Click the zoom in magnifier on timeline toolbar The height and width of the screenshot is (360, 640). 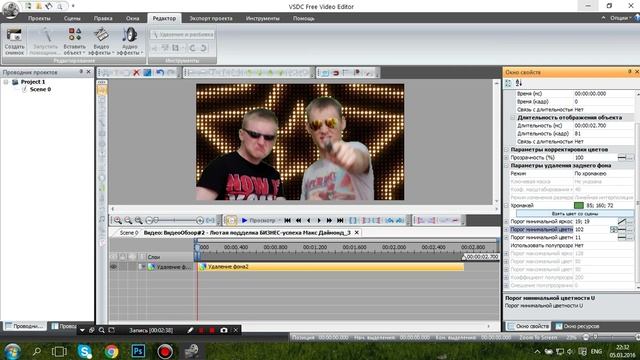click(118, 220)
